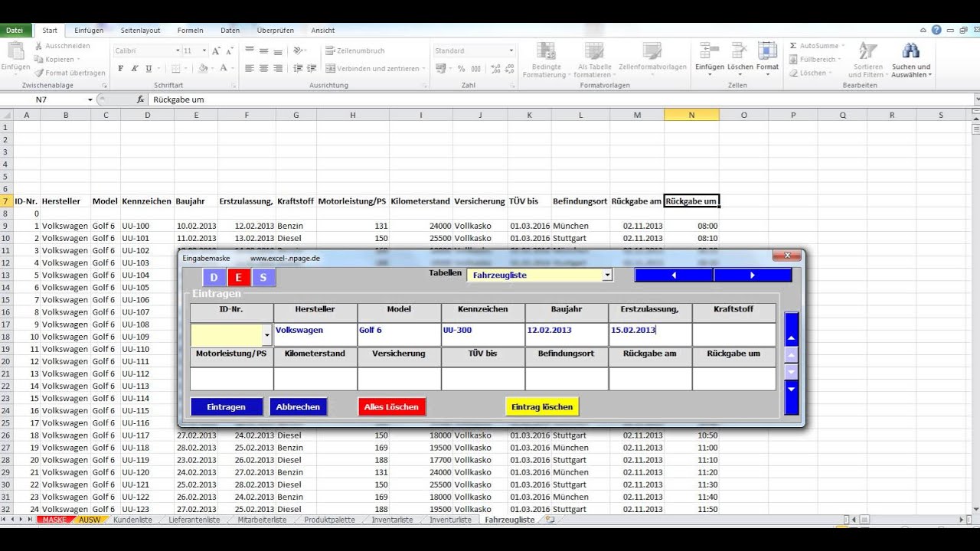980x551 pixels.
Task: Click the Kopieren icon in Zwischenablage
Action: 39,60
